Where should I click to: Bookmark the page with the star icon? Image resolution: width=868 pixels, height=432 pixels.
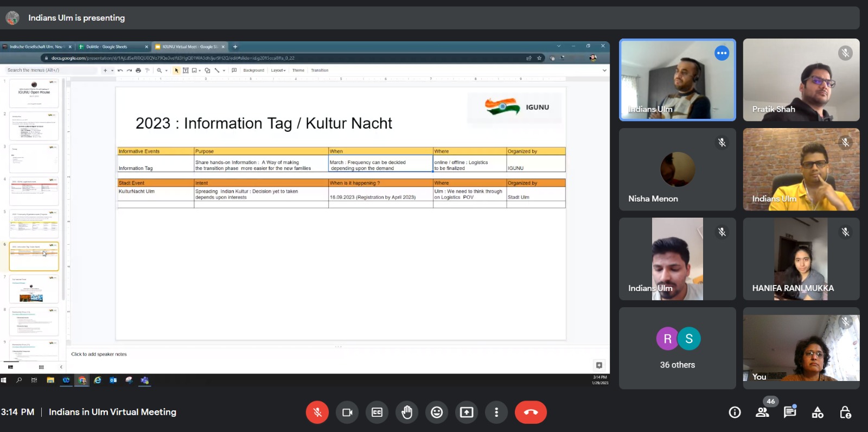[x=539, y=58]
